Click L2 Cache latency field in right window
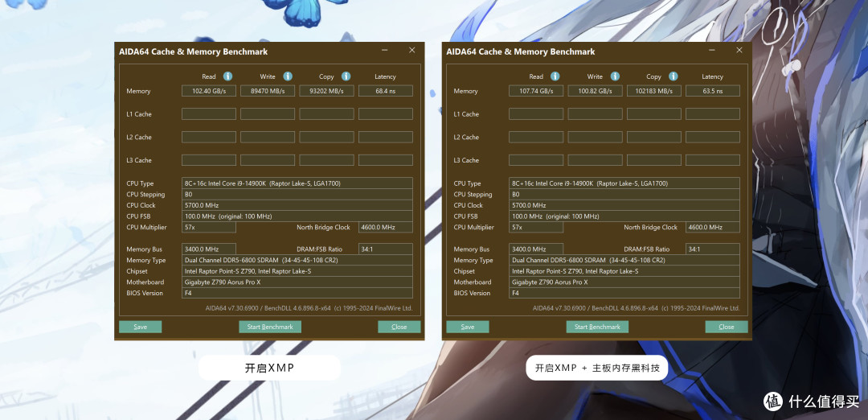The width and height of the screenshot is (868, 420). point(712,137)
